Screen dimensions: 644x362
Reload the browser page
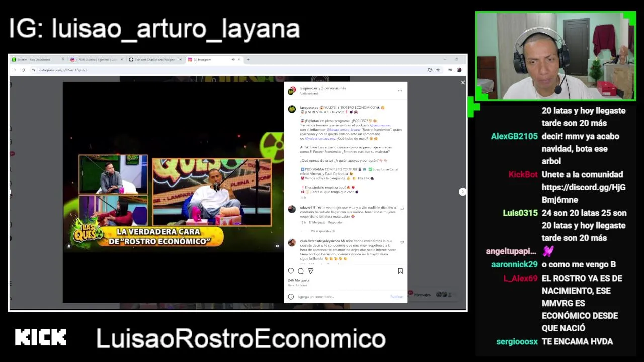(x=23, y=70)
